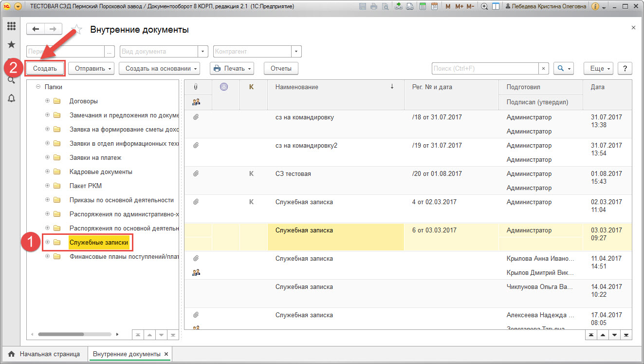Open Favorites star in left sidebar
Viewport: 644px width, 364px height.
point(11,44)
